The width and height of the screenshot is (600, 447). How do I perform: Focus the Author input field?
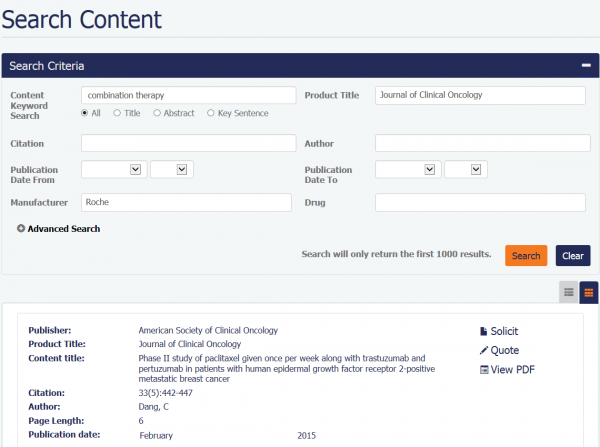pos(482,144)
